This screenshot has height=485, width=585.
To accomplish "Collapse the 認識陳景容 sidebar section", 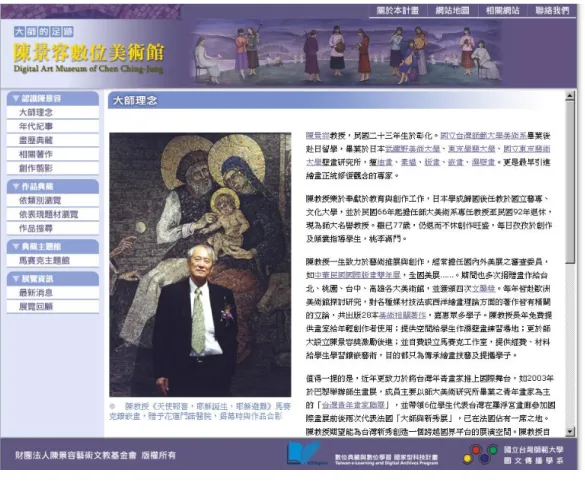I will coord(53,98).
